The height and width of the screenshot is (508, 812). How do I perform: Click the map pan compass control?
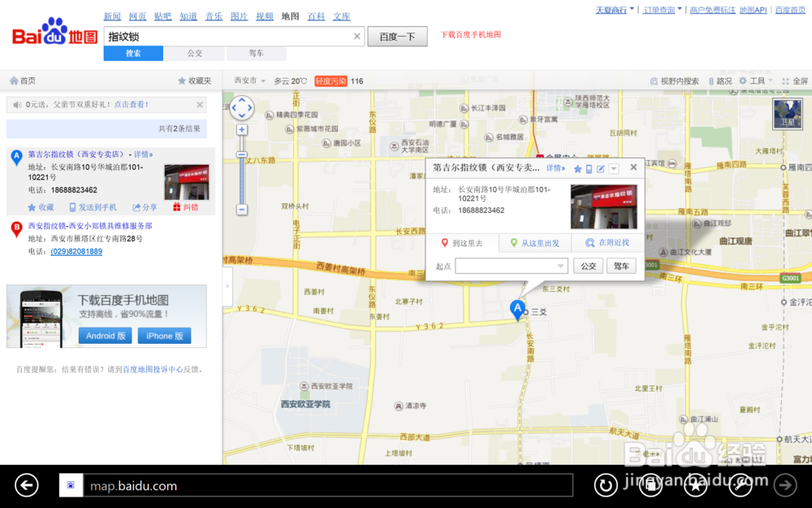[242, 108]
